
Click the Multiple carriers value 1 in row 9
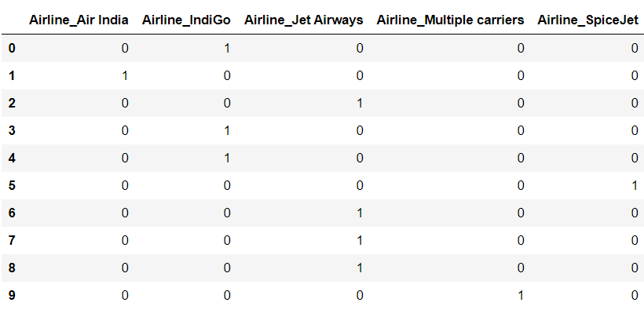coord(521,296)
